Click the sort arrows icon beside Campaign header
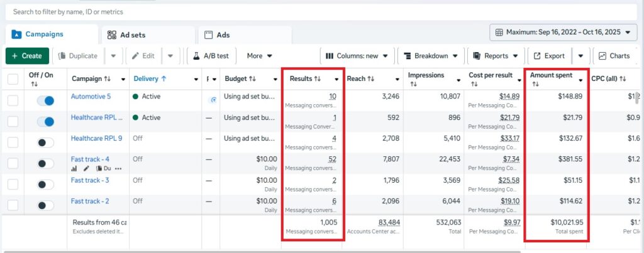Image resolution: width=644 pixels, height=253 pixels. click(x=108, y=79)
